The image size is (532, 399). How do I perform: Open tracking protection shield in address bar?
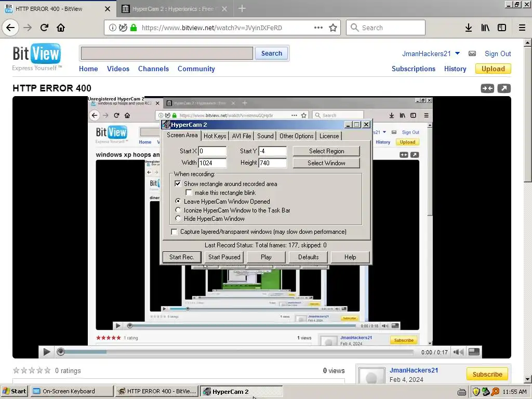123,28
